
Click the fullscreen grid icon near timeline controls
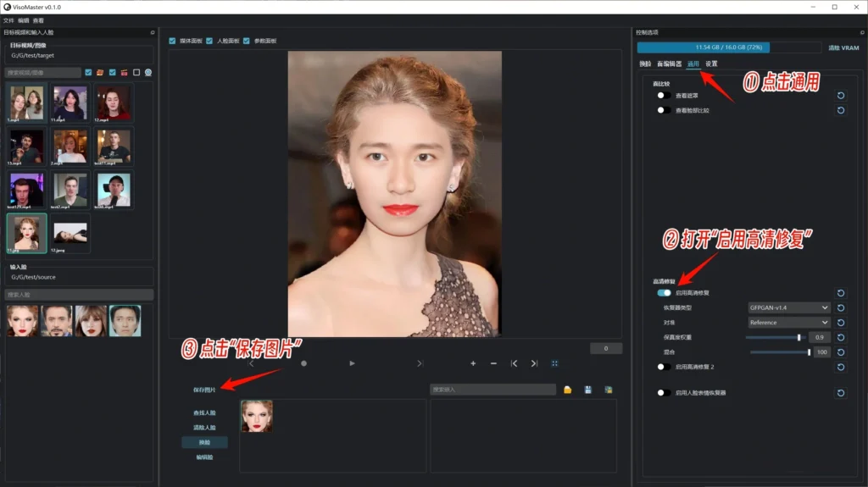click(x=555, y=363)
